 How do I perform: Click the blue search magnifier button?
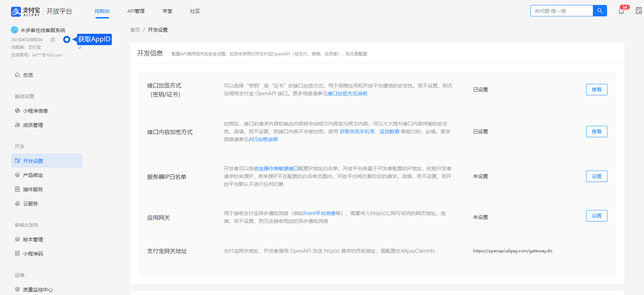pyautogui.click(x=600, y=11)
